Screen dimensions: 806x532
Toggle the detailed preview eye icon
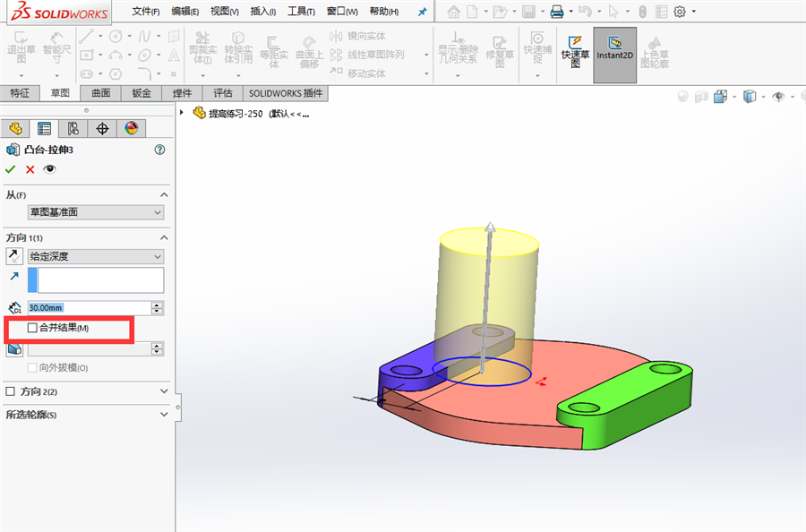tap(49, 169)
